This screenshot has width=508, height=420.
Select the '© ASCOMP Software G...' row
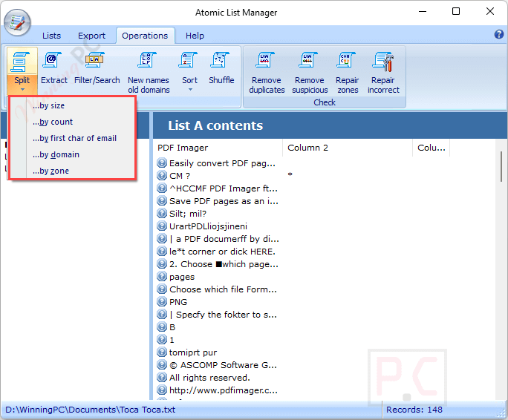(x=217, y=365)
